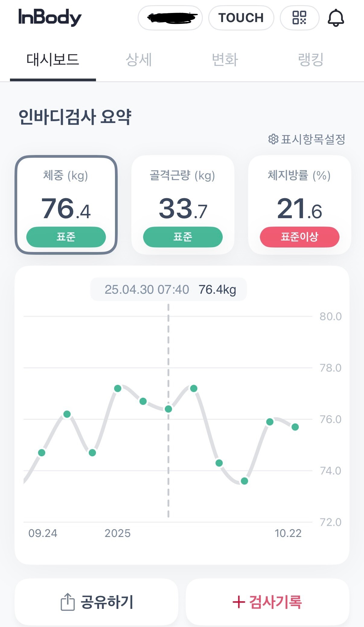Image resolution: width=364 pixels, height=627 pixels.
Task: Switch to the 변화 tab
Action: [x=225, y=60]
